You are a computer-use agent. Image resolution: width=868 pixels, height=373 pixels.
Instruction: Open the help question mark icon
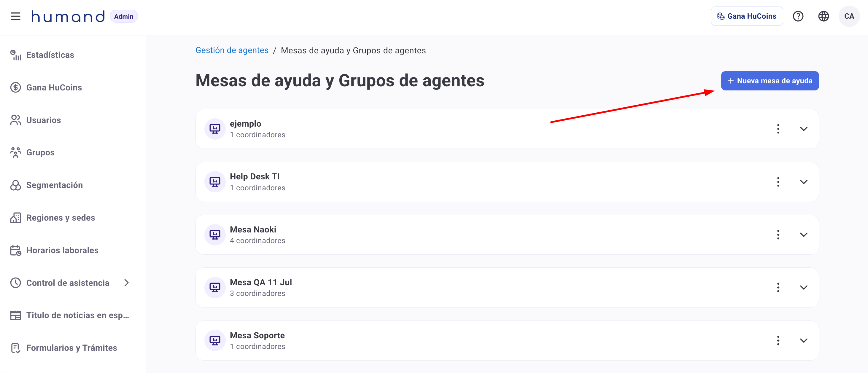point(798,16)
